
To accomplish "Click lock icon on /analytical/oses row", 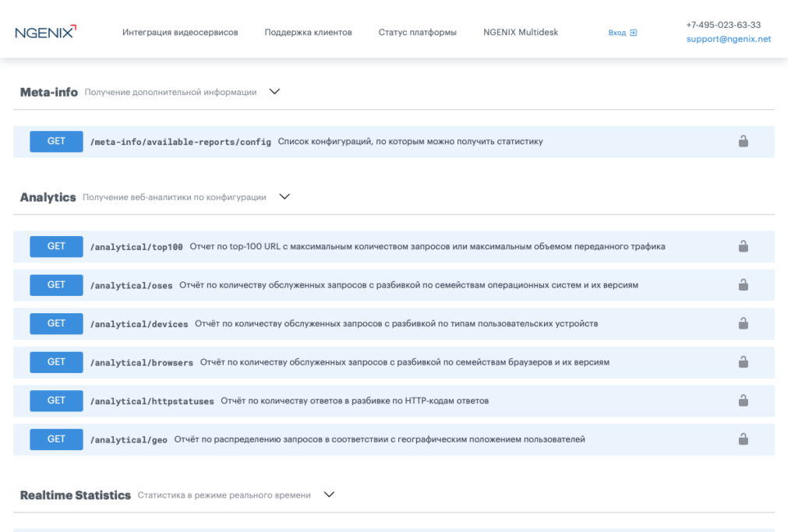I will coord(743,284).
